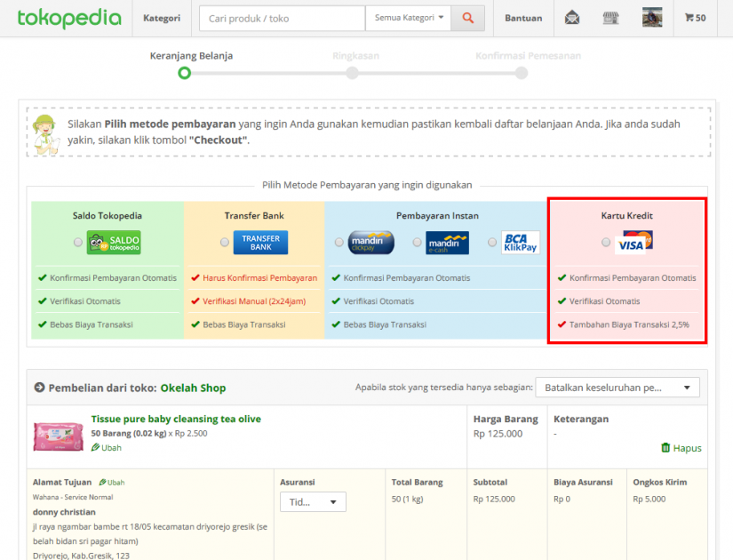Screen dimensions: 733x560
Task: Open the shopping cart showing 50
Action: 696,18
